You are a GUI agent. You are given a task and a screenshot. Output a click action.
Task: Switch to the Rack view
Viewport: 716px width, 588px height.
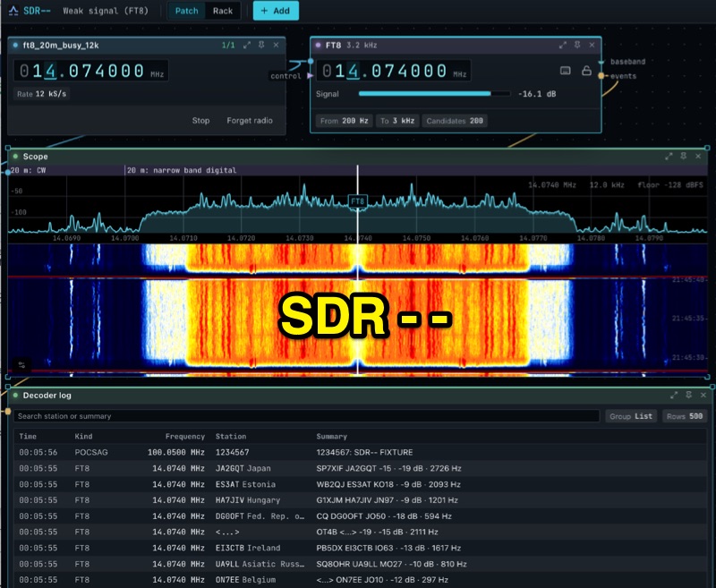[223, 11]
